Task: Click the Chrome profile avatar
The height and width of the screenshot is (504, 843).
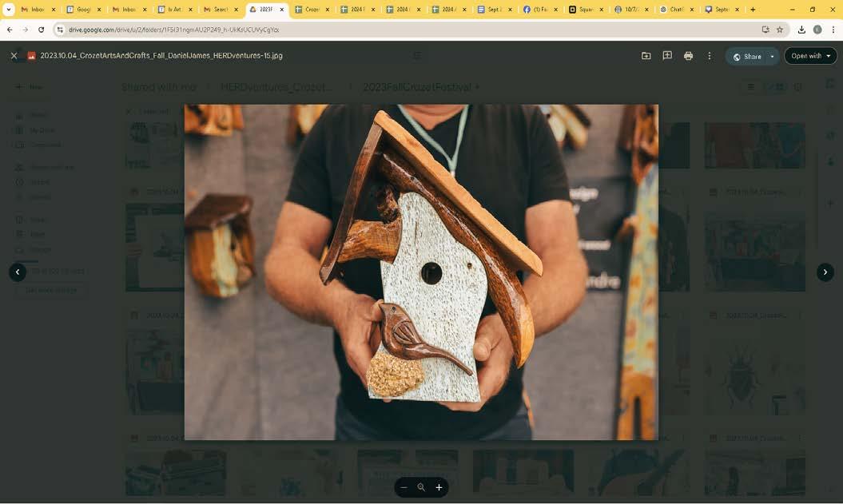Action: point(817,30)
